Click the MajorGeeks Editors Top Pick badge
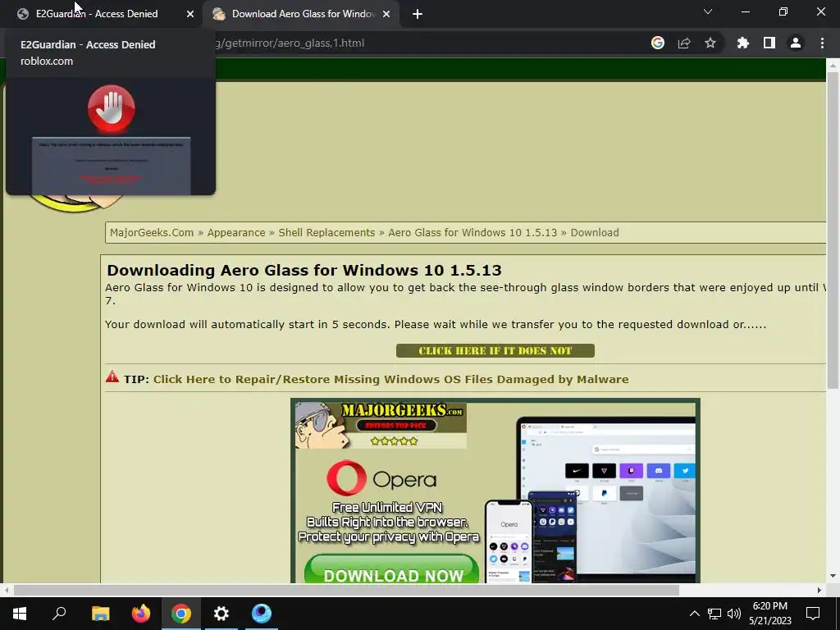Viewport: 840px width, 630px height. click(381, 426)
